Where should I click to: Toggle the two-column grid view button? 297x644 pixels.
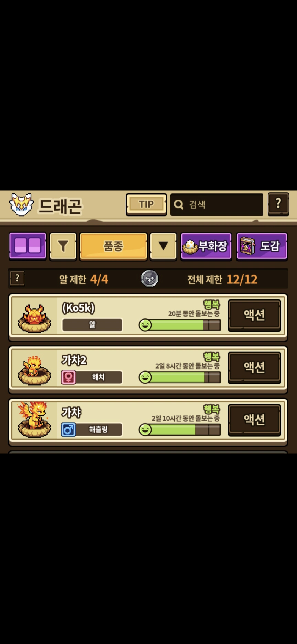pyautogui.click(x=28, y=246)
